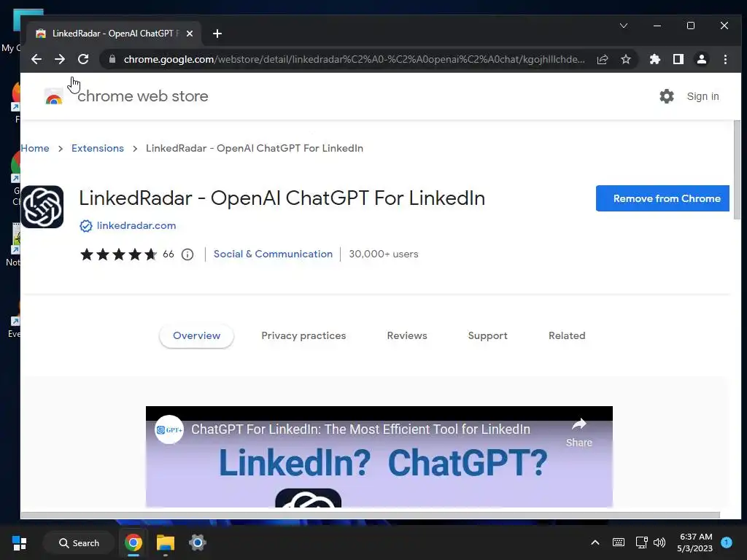The width and height of the screenshot is (747, 560).
Task: Click the address bar URL
Action: [x=354, y=59]
